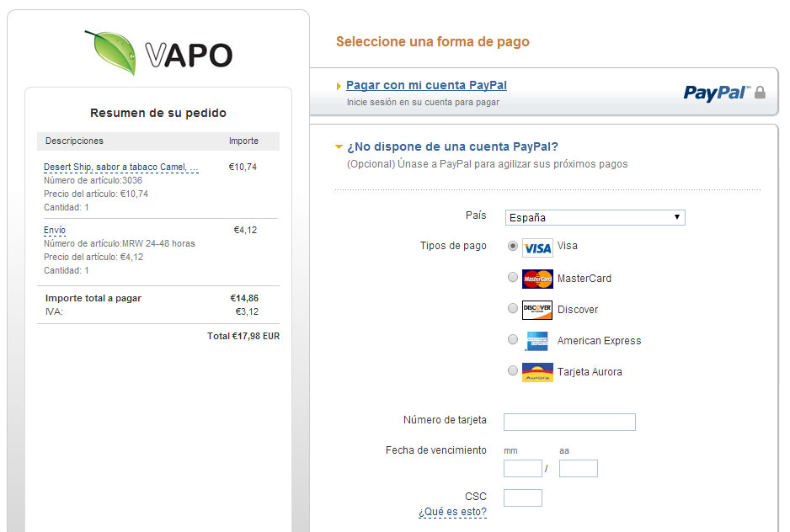Click the VAPO leaf logo

158,53
